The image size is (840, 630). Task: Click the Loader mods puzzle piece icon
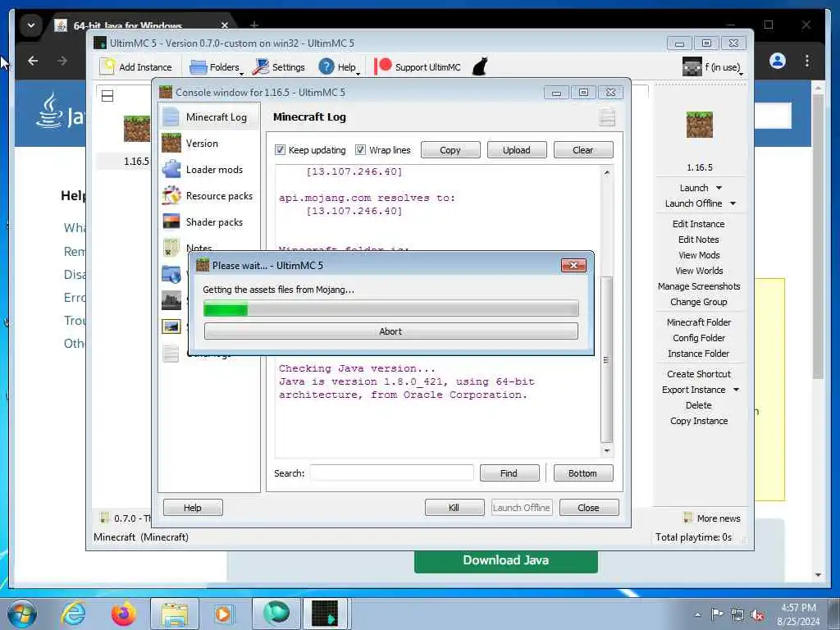[x=171, y=169]
